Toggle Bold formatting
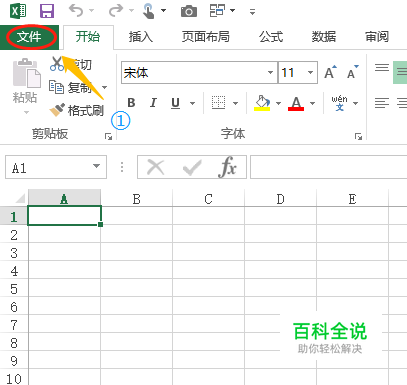 pyautogui.click(x=131, y=103)
